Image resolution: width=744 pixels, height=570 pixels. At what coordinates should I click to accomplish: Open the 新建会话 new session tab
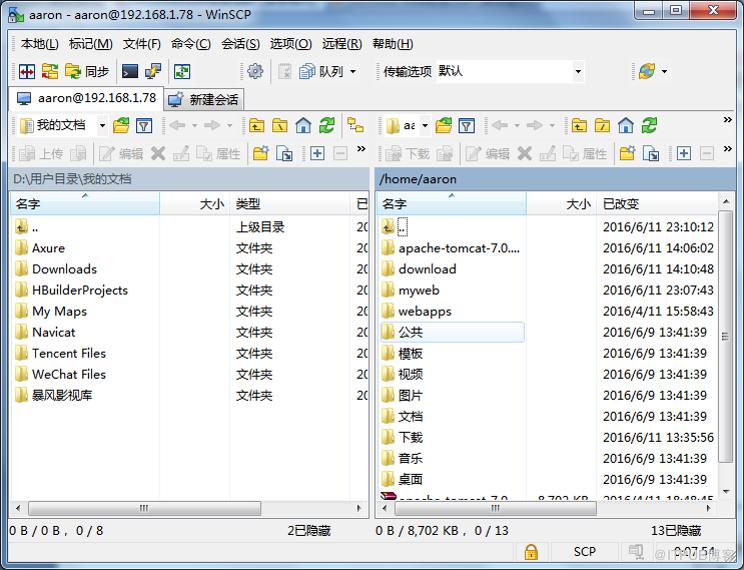[205, 99]
